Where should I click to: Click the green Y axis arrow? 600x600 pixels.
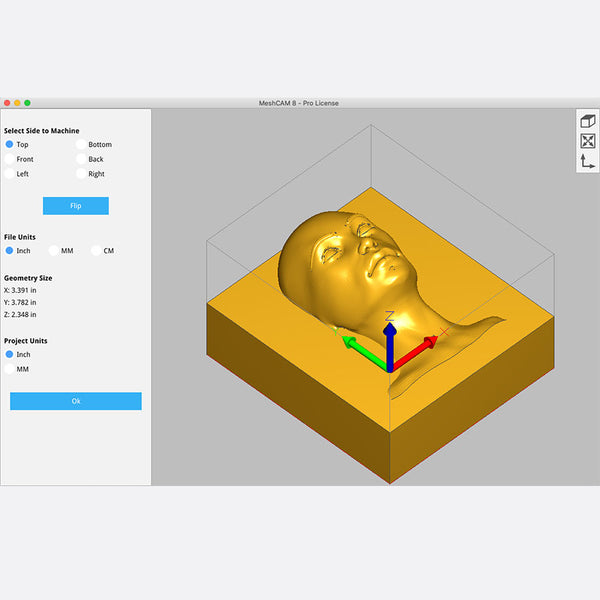tap(364, 352)
